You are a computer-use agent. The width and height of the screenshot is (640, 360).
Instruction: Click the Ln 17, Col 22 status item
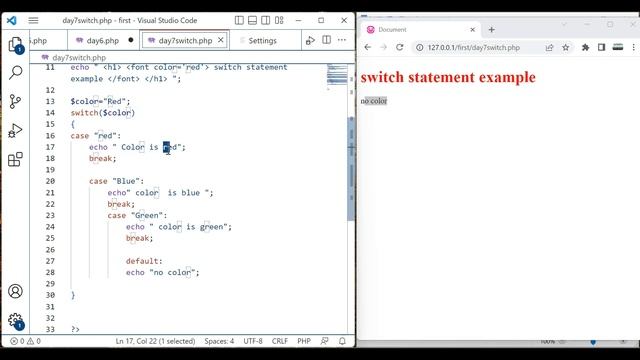click(155, 341)
